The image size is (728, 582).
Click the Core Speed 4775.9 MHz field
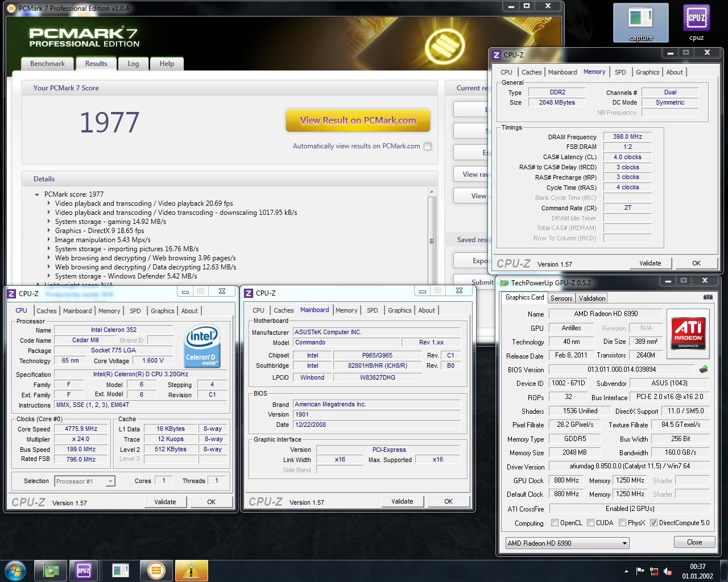click(81, 429)
